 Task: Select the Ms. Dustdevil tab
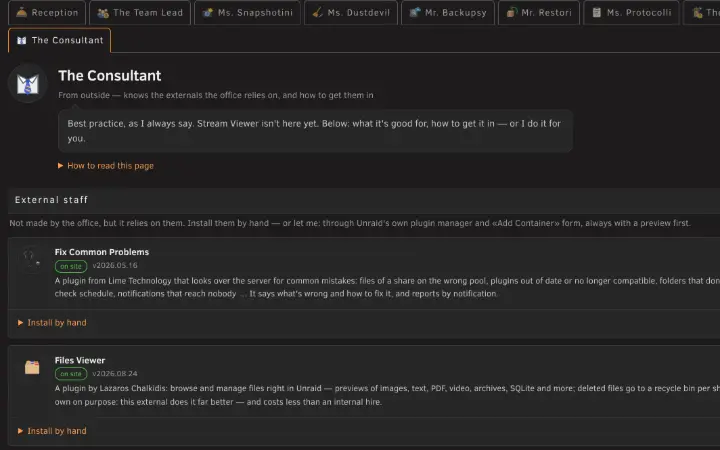pyautogui.click(x=351, y=12)
